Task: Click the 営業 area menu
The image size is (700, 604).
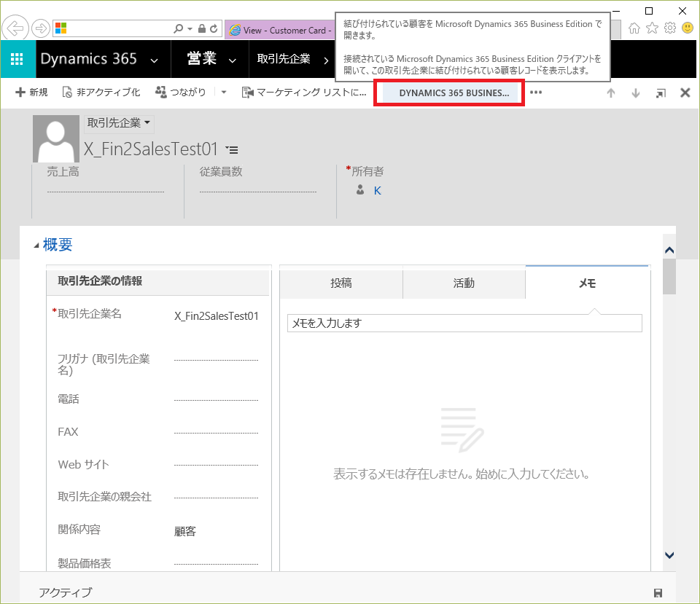Action: [x=202, y=58]
